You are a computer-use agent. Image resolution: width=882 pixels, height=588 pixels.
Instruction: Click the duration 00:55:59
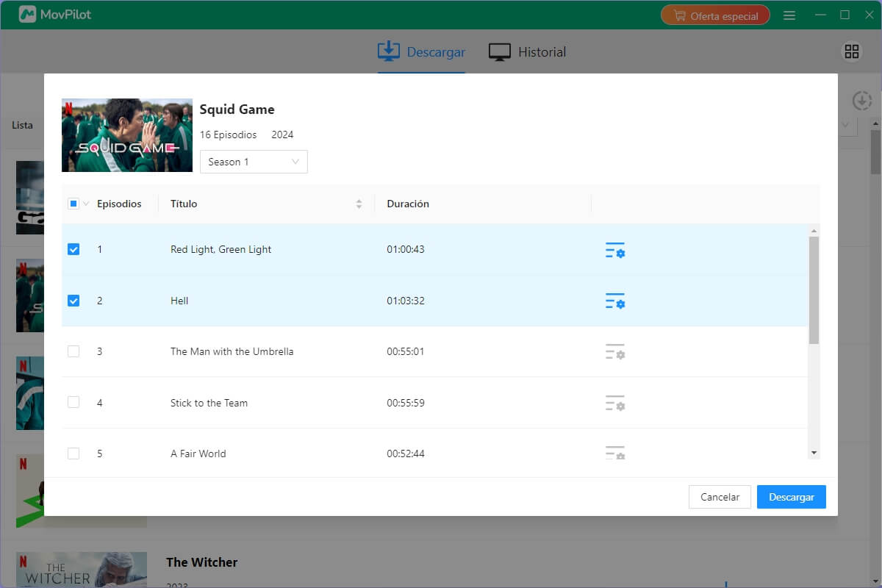(406, 403)
